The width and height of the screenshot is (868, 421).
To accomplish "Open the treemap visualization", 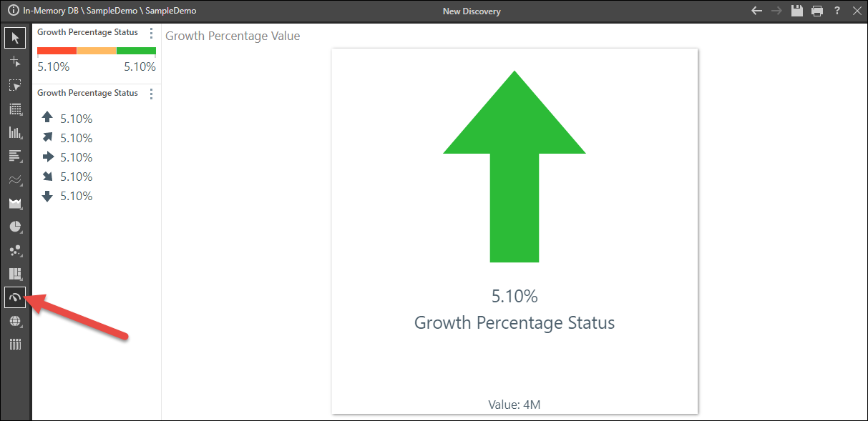I will click(x=15, y=274).
